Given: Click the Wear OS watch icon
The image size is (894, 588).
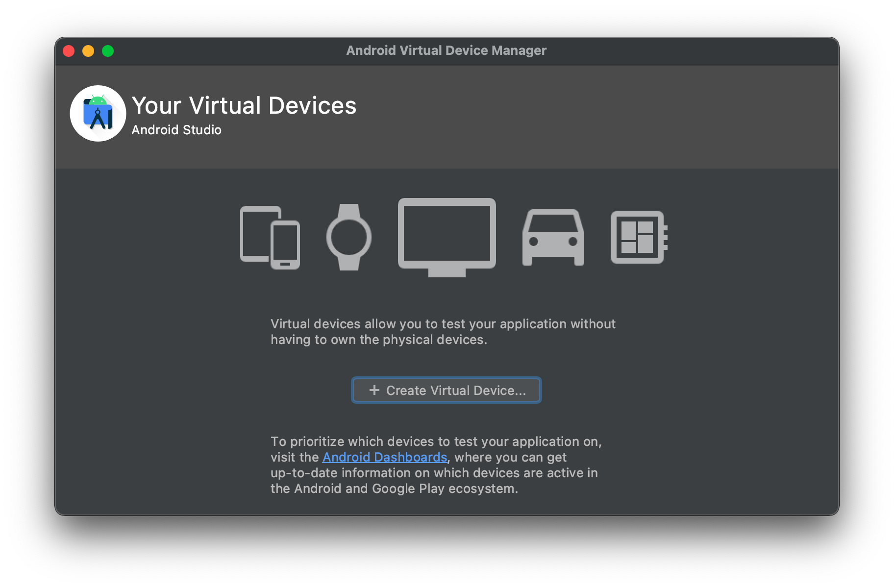Looking at the screenshot, I should pyautogui.click(x=349, y=237).
